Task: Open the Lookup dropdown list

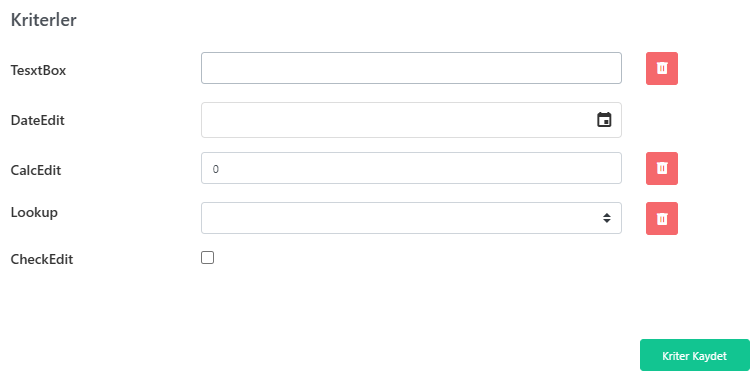Action: tap(411, 218)
